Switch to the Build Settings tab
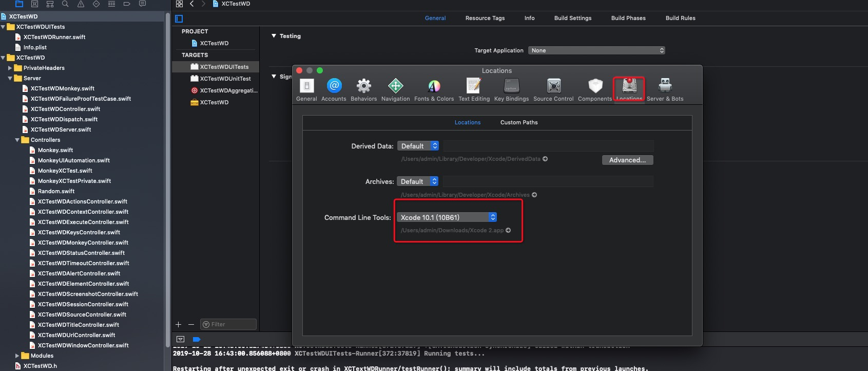 click(x=573, y=18)
